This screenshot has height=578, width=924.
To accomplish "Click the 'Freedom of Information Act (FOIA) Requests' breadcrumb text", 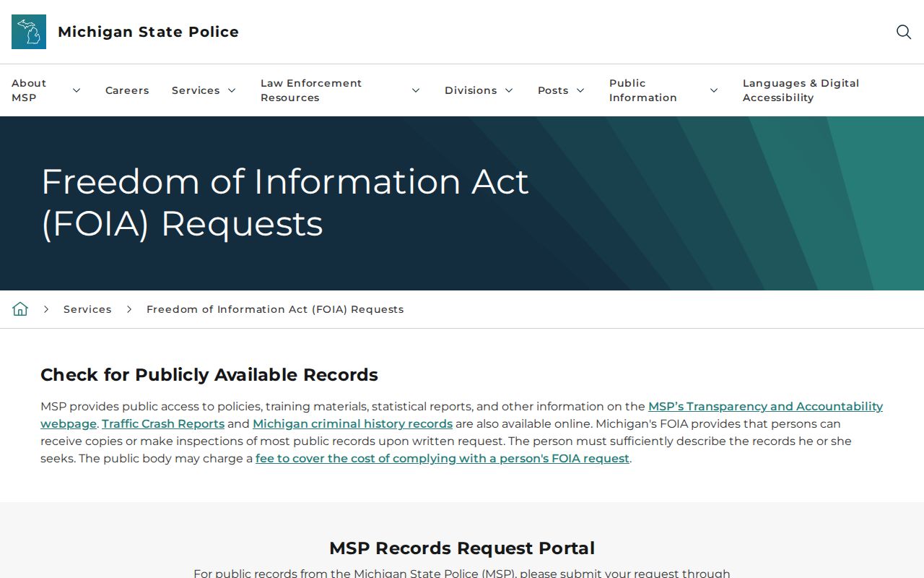I will pos(275,309).
